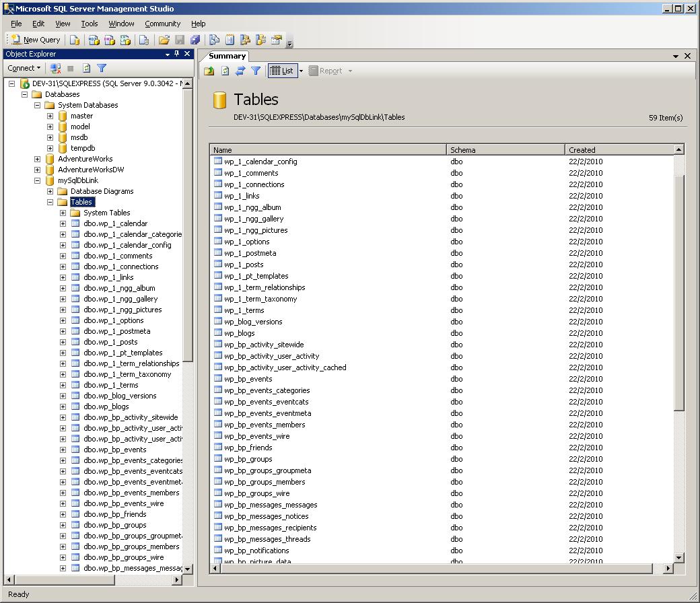This screenshot has width=700, height=603.
Task: Select wp_1_comments row in Summary list
Action: pos(442,173)
